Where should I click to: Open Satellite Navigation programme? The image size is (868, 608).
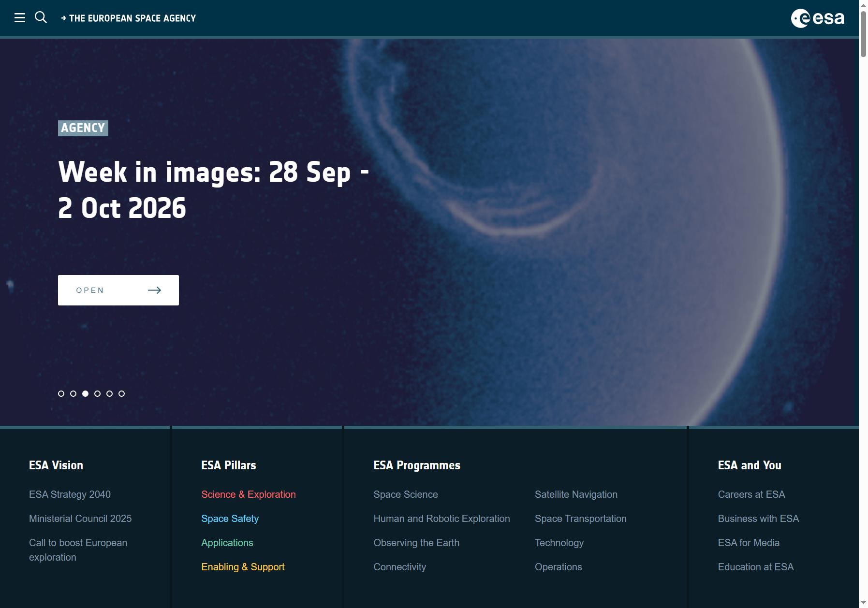point(576,494)
